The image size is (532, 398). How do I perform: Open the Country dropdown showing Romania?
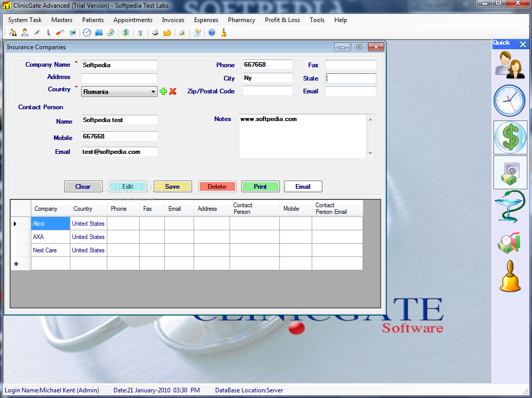point(119,91)
